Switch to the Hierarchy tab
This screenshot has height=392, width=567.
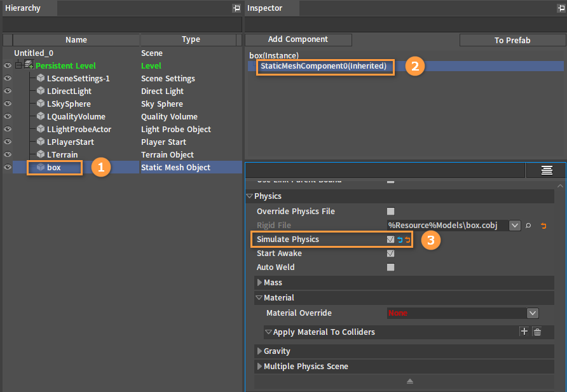[x=30, y=8]
